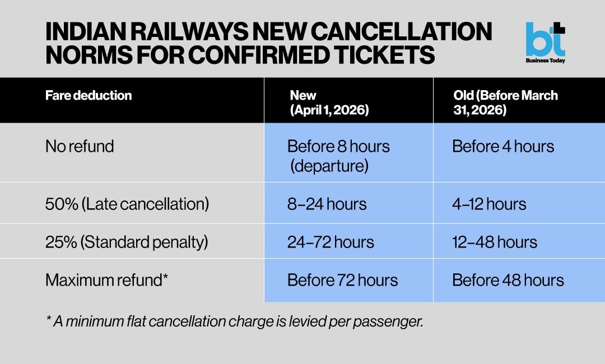The width and height of the screenshot is (605, 364).
Task: Click the 'Before 72 hours' cell
Action: tap(342, 280)
